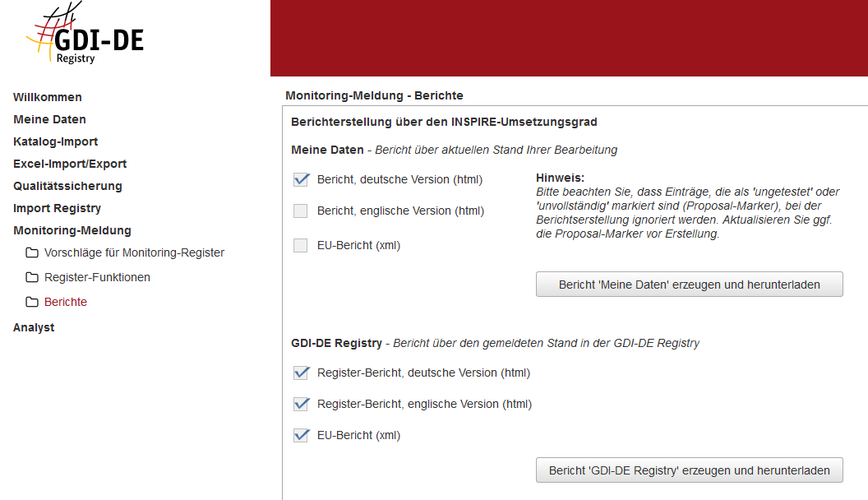Screen dimensions: 868x500
Task: Tick the EU-Bericht (xml) checkbox under Meine Daten
Action: point(301,245)
